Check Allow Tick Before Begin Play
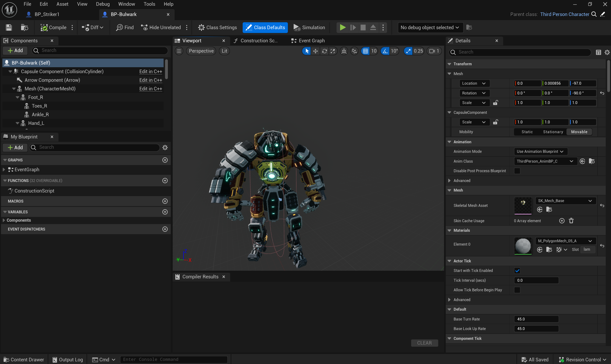Image resolution: width=611 pixels, height=364 pixels. coord(517,290)
